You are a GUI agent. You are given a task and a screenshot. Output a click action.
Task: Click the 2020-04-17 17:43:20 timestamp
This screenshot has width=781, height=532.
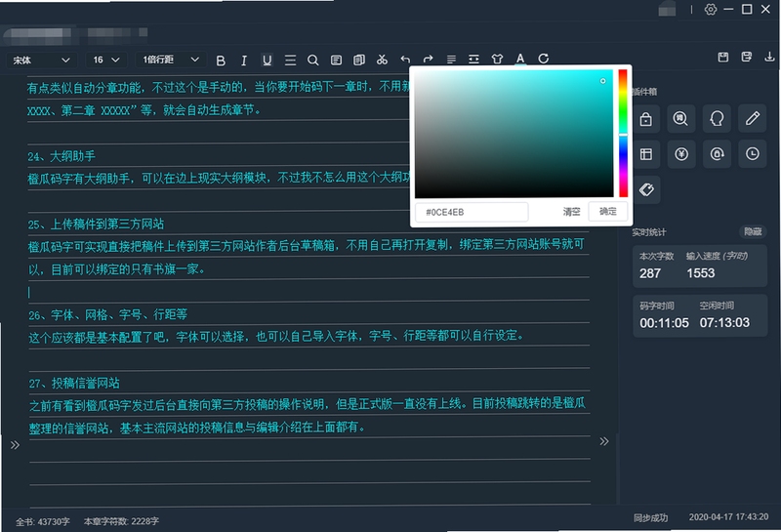pyautogui.click(x=728, y=517)
